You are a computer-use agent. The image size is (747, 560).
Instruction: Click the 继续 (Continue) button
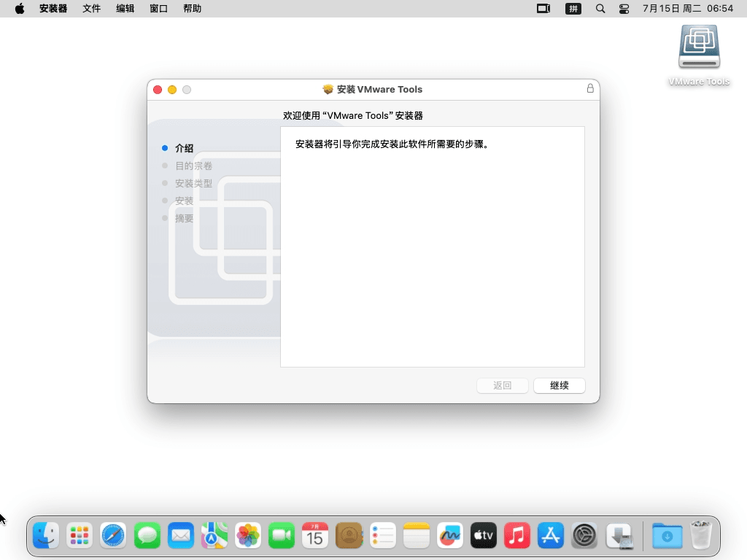click(x=559, y=386)
